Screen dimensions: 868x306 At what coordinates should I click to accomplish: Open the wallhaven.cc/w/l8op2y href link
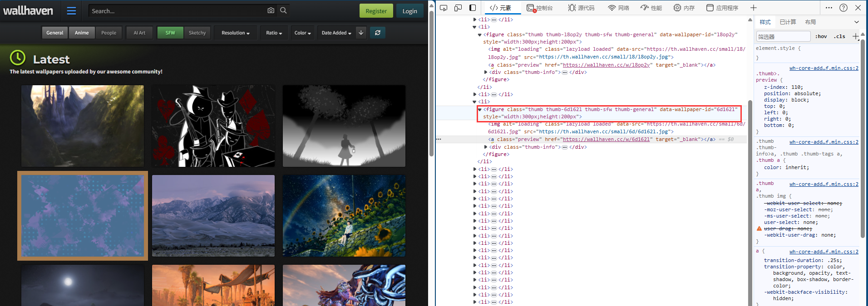[x=606, y=65]
